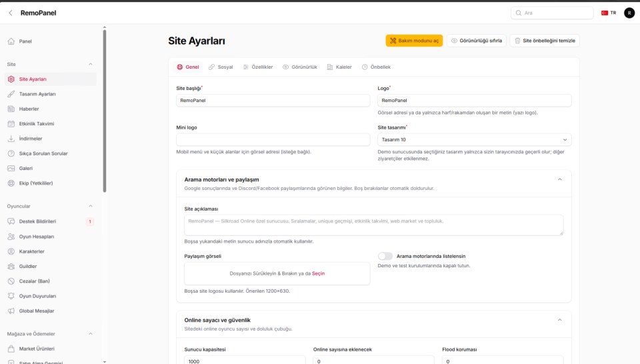Click the search magnifier icon
Viewport: 640px width, 364px height.
pos(519,13)
